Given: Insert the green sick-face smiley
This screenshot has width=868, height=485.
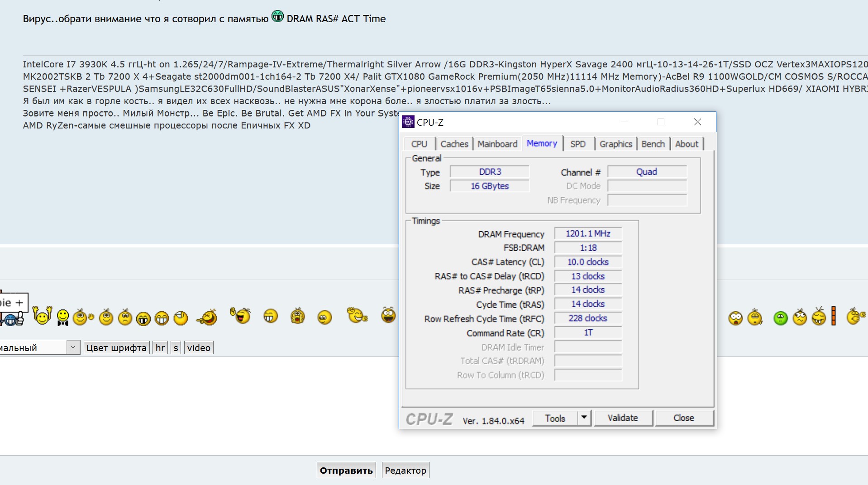Looking at the screenshot, I should tap(780, 318).
